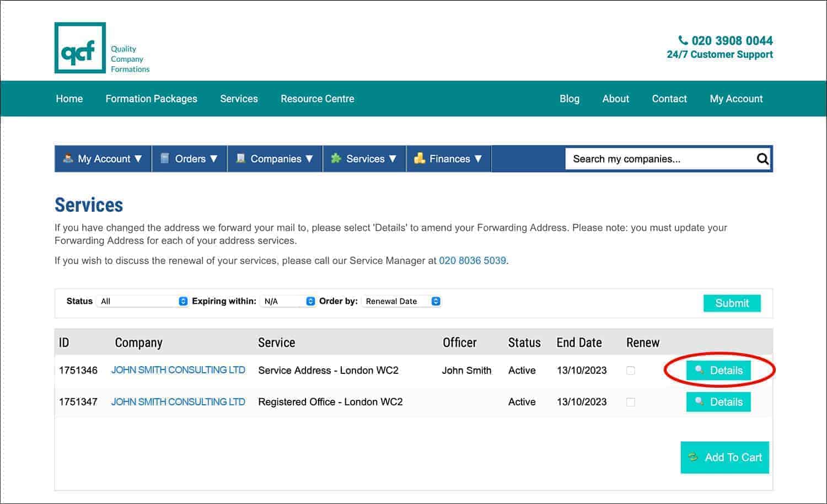Click the phone receiver icon in the header

[x=683, y=40]
